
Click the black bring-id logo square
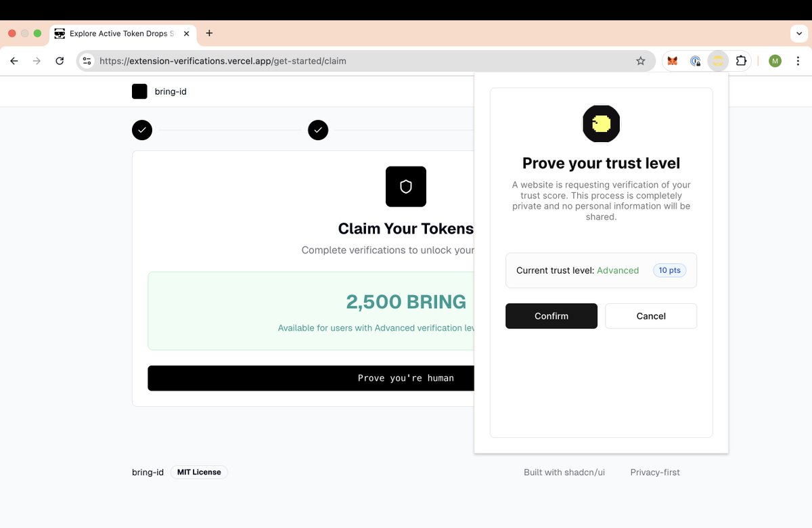pos(139,91)
